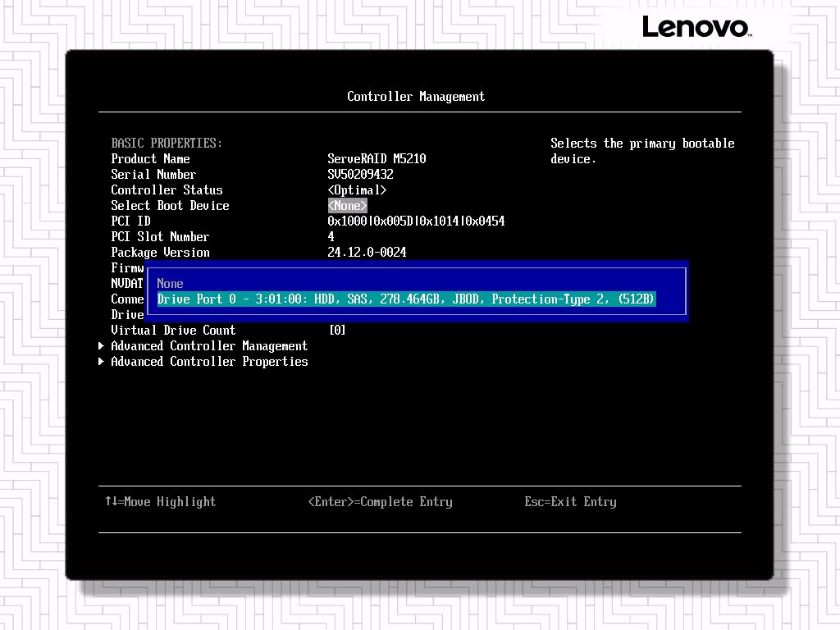
Task: Choose Drive Port 0 JBOD as boot device
Action: (x=406, y=299)
